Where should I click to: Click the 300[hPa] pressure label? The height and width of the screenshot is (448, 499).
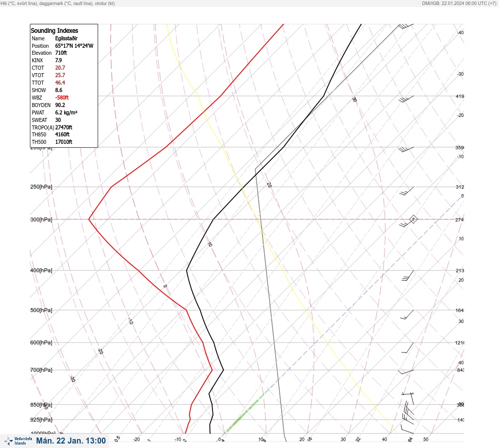[x=41, y=220]
